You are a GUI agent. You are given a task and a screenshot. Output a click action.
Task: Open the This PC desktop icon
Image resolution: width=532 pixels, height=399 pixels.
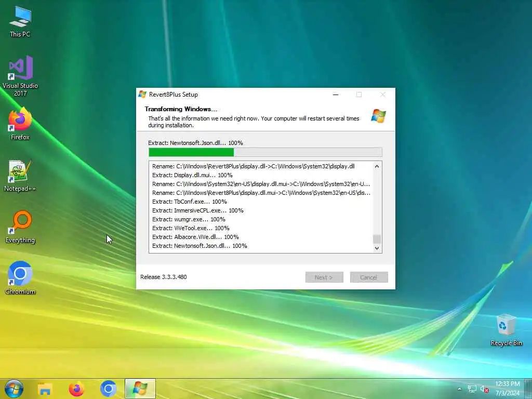pos(20,21)
